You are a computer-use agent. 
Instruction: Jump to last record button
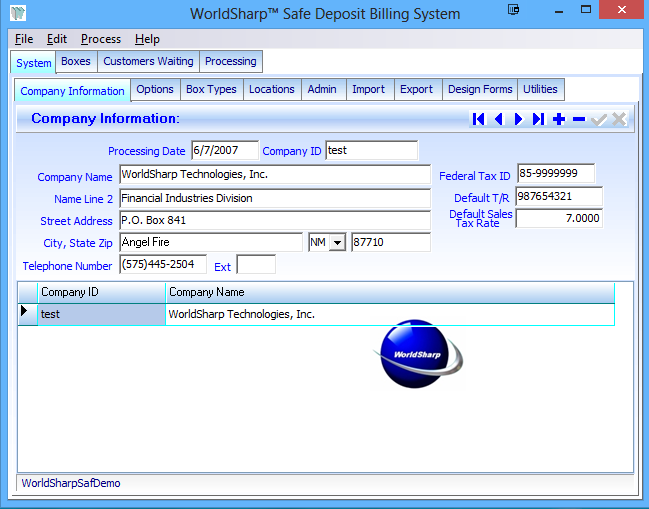point(538,119)
